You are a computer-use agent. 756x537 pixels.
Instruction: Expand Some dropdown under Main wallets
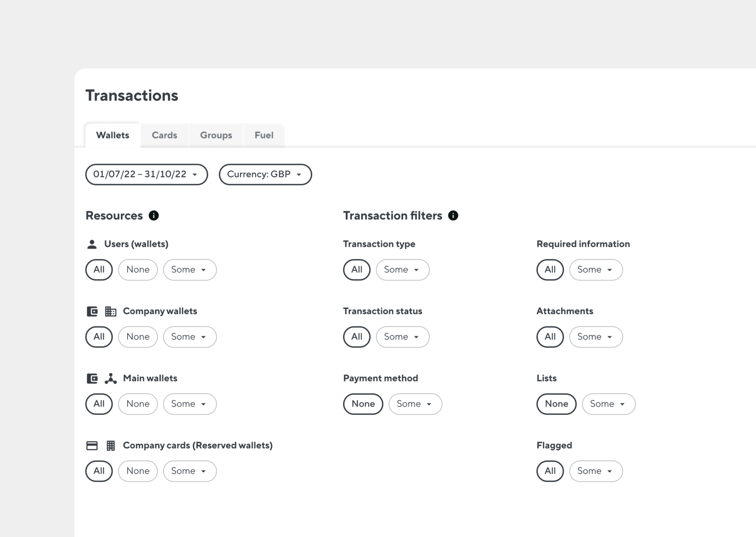pos(190,404)
